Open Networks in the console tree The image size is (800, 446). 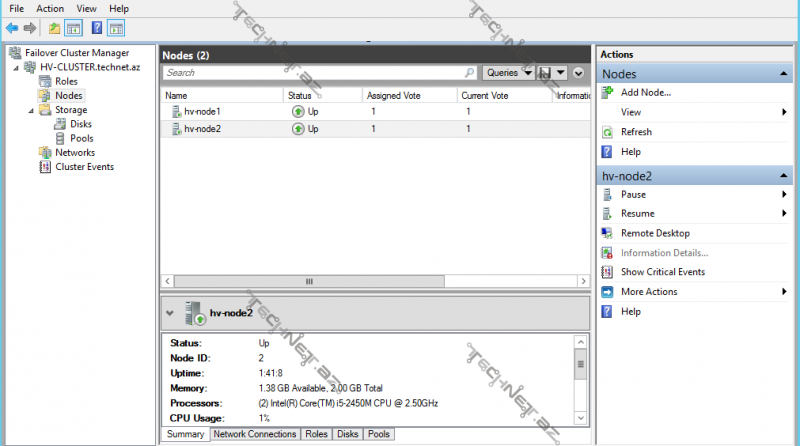[75, 153]
